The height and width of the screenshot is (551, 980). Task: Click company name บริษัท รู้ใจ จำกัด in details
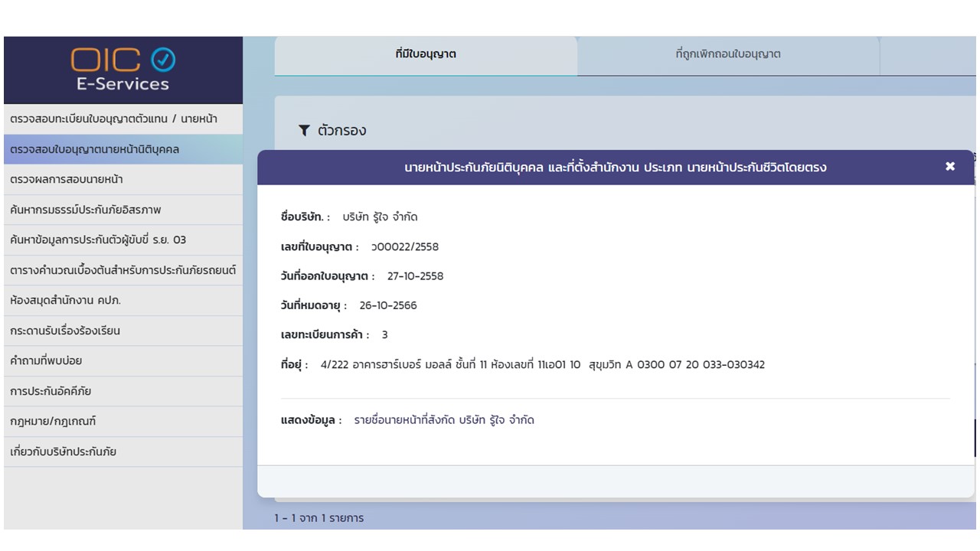pos(380,217)
